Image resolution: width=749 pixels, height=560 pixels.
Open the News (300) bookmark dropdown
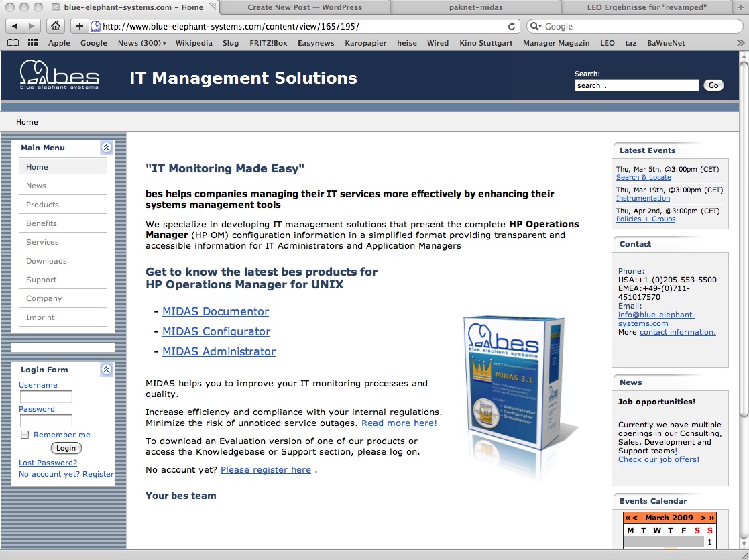[x=142, y=42]
